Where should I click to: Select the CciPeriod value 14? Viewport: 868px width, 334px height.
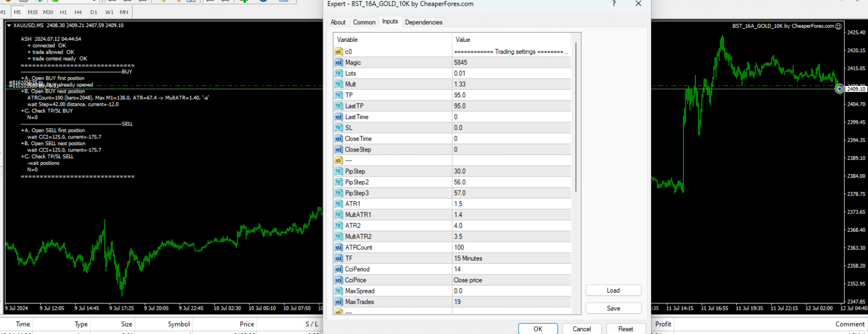(x=457, y=269)
